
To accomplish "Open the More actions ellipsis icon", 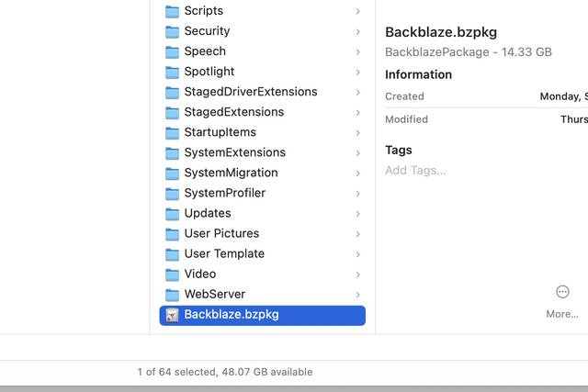I will [562, 292].
